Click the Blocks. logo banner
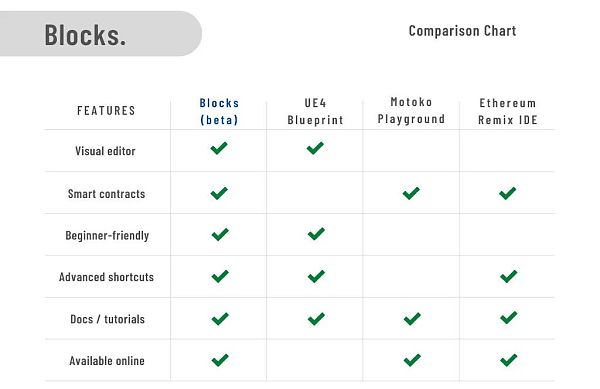Image resolution: width=600 pixels, height=389 pixels. (101, 34)
